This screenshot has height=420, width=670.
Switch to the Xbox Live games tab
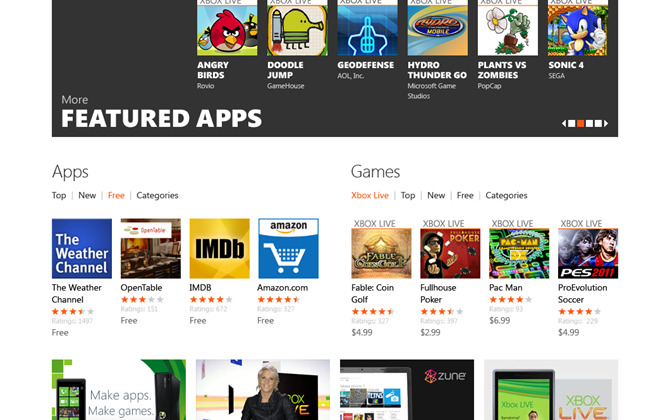click(x=370, y=195)
